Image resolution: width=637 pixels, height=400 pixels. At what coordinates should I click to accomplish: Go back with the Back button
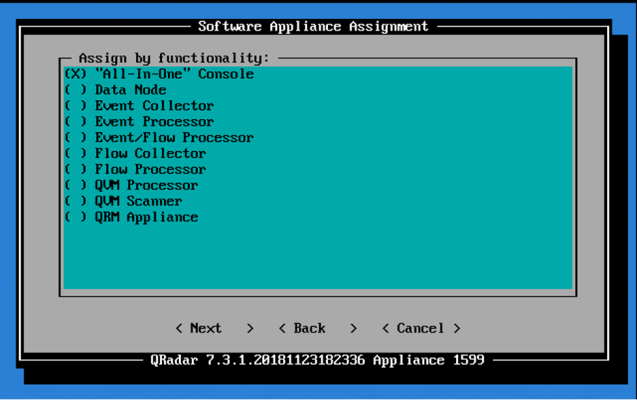(x=318, y=328)
